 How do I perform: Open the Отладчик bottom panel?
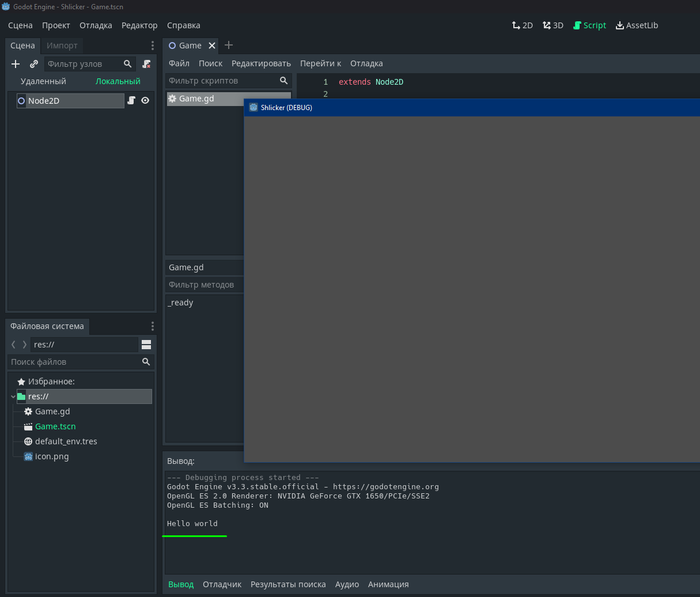pos(222,584)
